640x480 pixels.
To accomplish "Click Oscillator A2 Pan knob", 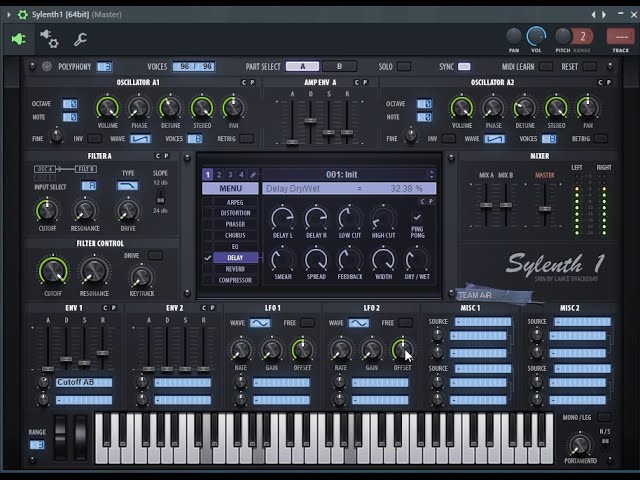I will pyautogui.click(x=587, y=108).
